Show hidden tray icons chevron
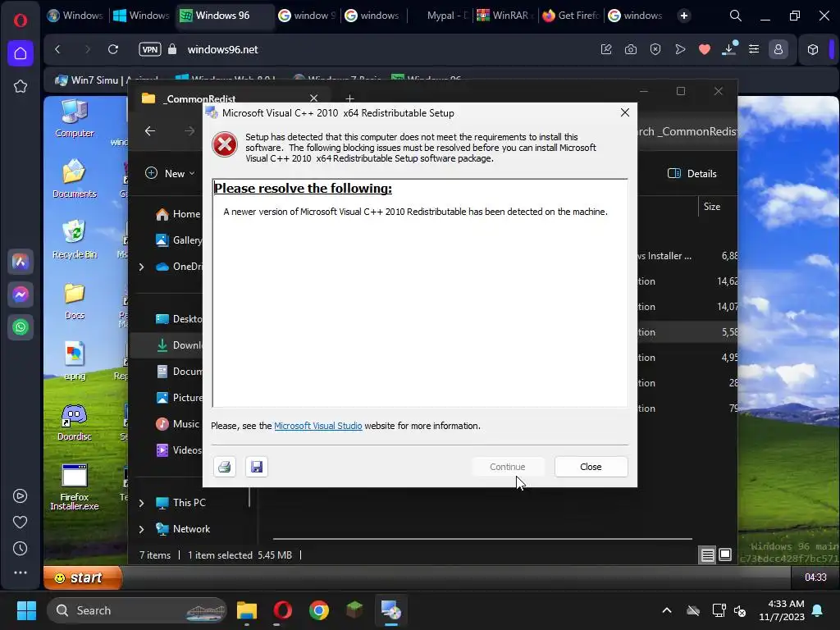840x630 pixels. click(667, 610)
